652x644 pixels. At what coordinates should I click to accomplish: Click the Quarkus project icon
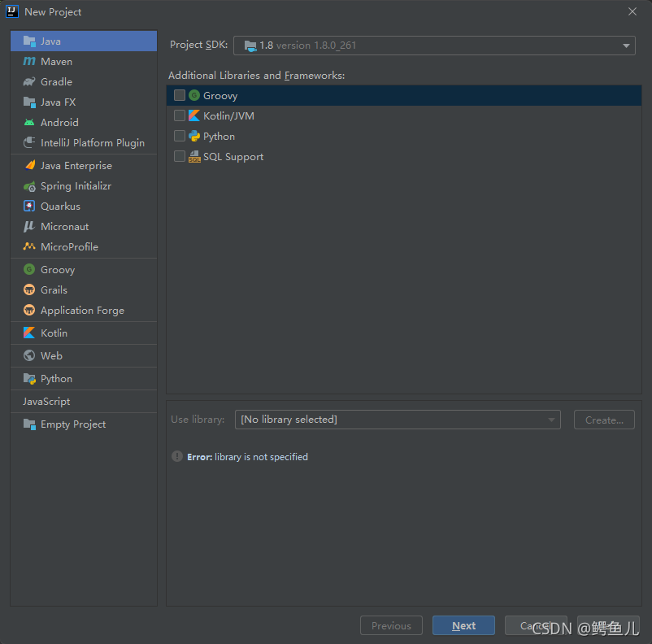point(29,207)
